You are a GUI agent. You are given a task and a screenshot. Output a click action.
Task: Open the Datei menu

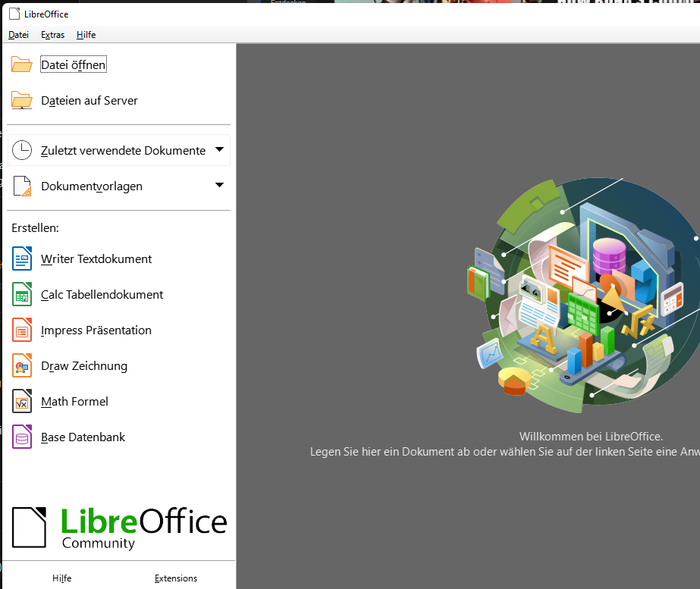[x=18, y=35]
